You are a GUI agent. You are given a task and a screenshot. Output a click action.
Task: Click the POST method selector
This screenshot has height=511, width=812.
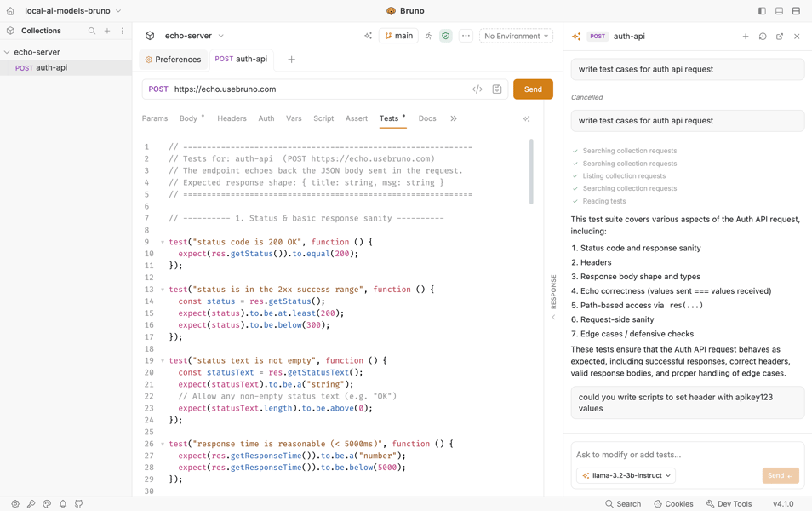[x=158, y=89]
